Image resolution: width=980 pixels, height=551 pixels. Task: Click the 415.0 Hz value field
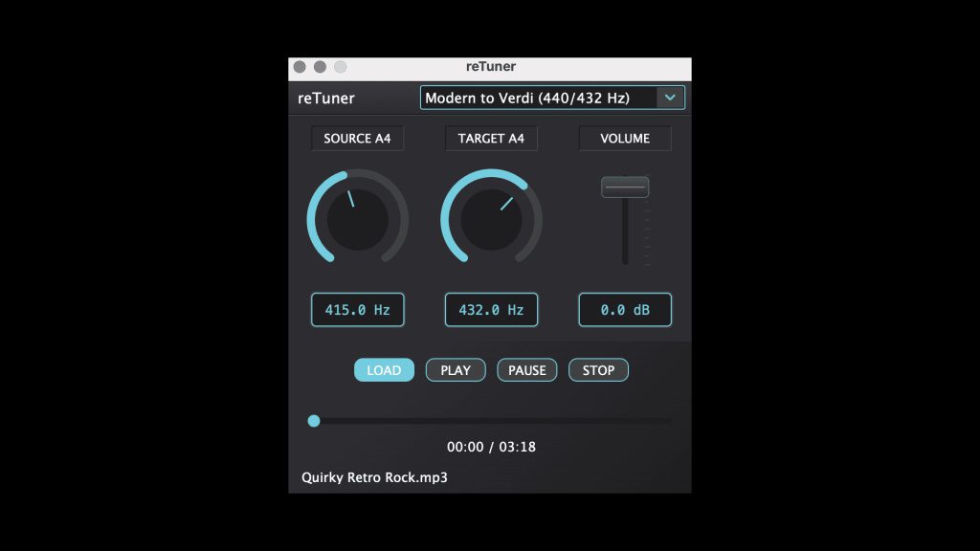[357, 309]
